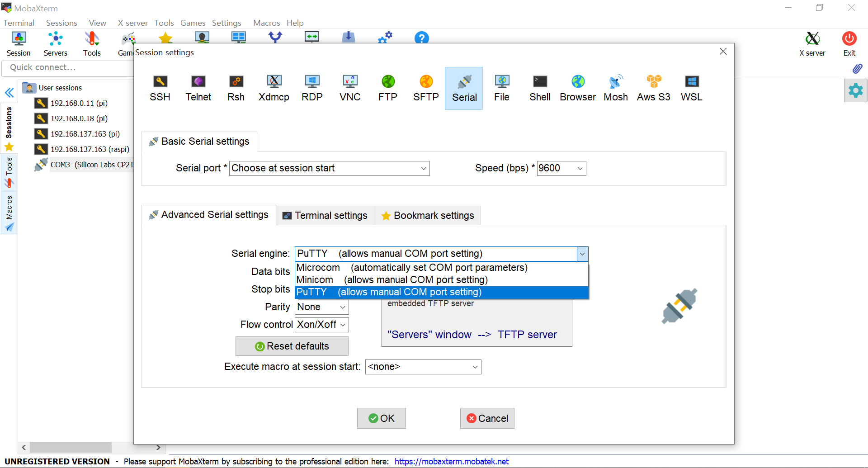Select the SSH session type
Image resolution: width=868 pixels, height=468 pixels.
click(x=160, y=89)
